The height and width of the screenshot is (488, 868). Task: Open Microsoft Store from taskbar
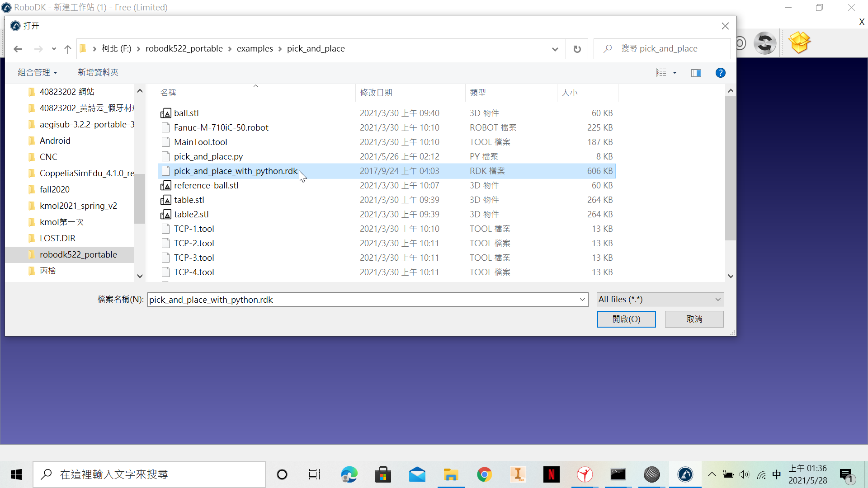tap(383, 474)
